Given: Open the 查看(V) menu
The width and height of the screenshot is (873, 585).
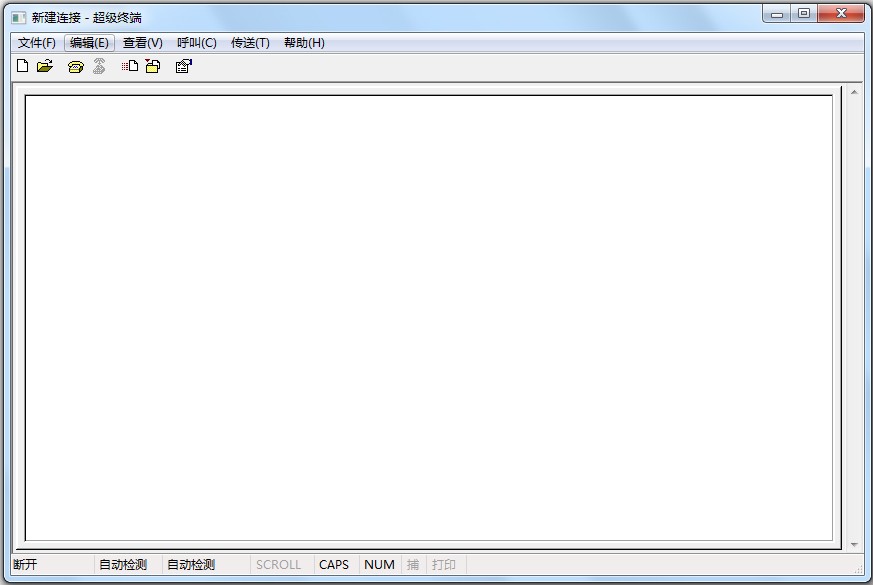Looking at the screenshot, I should pos(142,43).
